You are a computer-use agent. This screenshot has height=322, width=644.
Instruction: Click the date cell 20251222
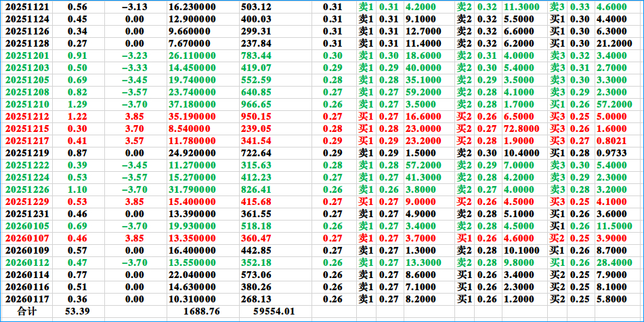[26, 165]
